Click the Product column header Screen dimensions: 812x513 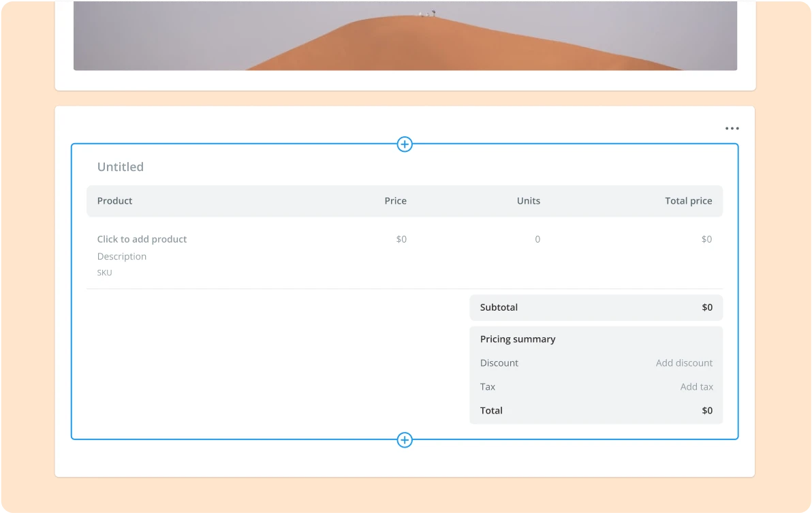(x=114, y=201)
